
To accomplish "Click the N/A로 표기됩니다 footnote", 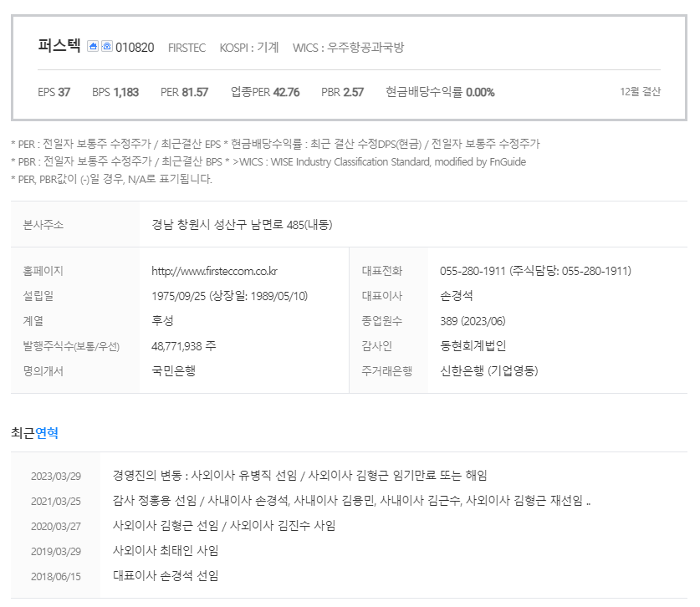I will click(x=111, y=179).
